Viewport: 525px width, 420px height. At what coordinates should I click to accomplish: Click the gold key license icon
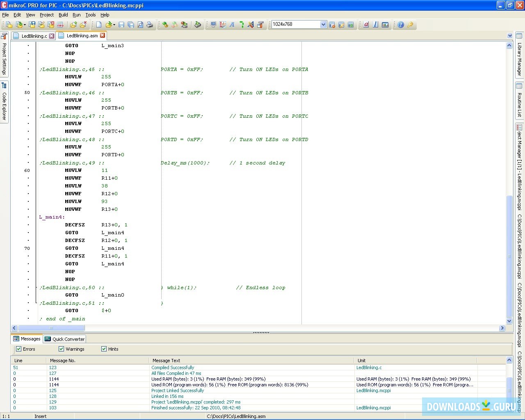(x=410, y=25)
